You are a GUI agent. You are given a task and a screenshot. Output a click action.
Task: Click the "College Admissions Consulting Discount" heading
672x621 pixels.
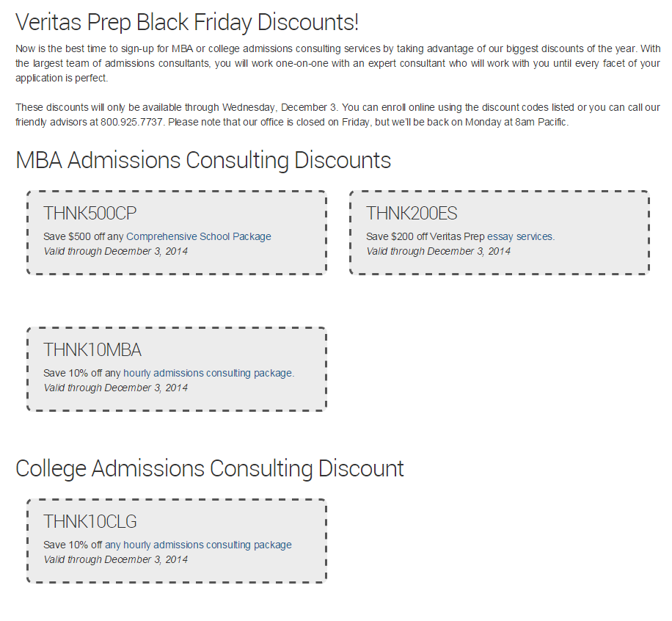click(x=210, y=468)
